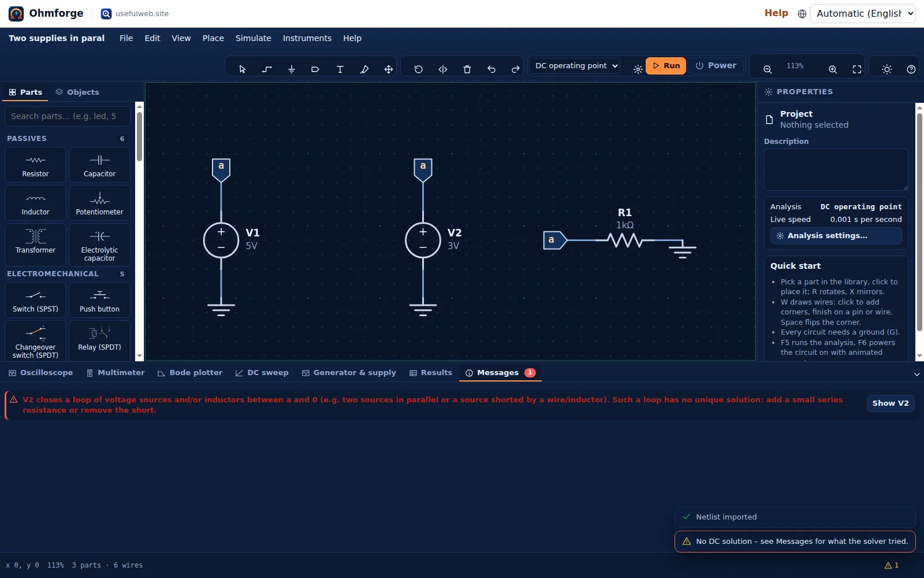Open the Oscilloscope tab

[x=40, y=373]
